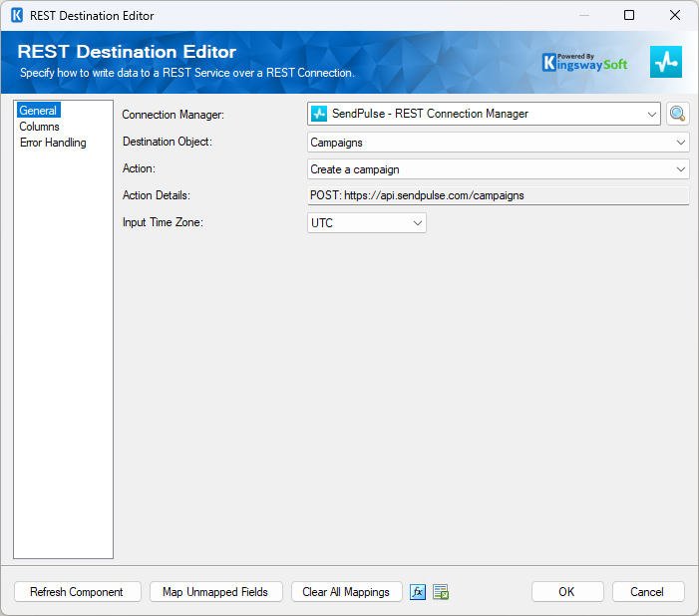This screenshot has height=616, width=699.
Task: Click the K app icon in title bar
Action: [17, 16]
